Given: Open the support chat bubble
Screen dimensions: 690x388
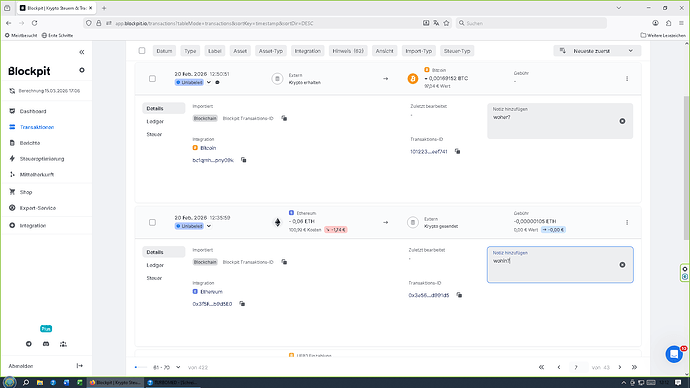Looking at the screenshot, I should (x=674, y=354).
